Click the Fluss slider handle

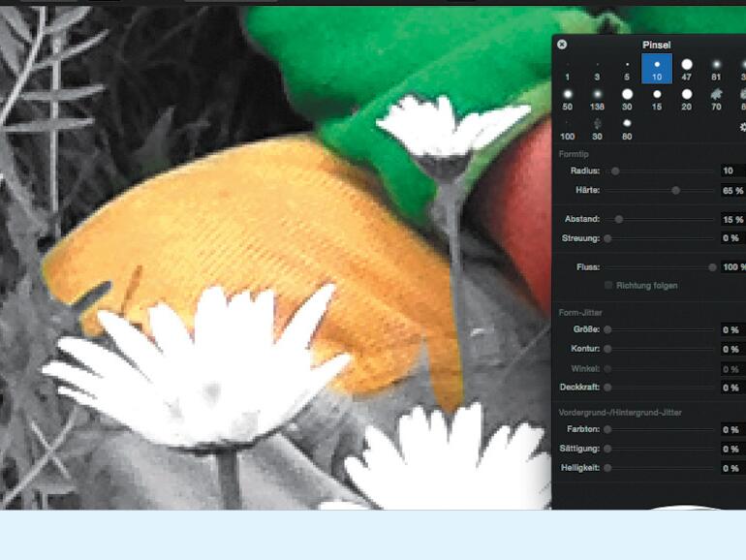pyautogui.click(x=712, y=267)
